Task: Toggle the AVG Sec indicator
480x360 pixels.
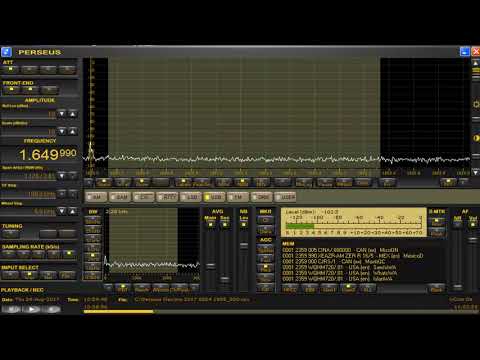Action: [225, 225]
